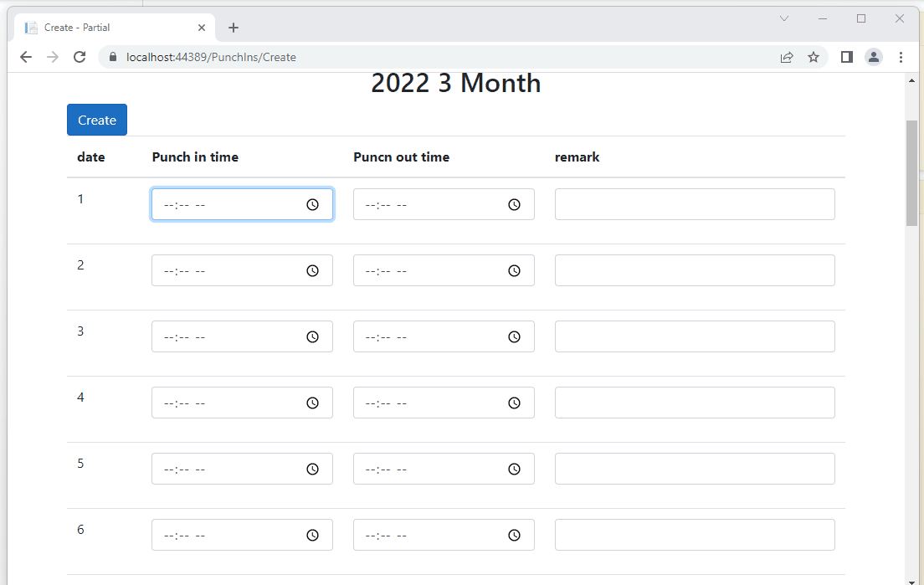Focus row 3 remark text box
Image resolution: width=924 pixels, height=585 pixels.
pyautogui.click(x=695, y=336)
